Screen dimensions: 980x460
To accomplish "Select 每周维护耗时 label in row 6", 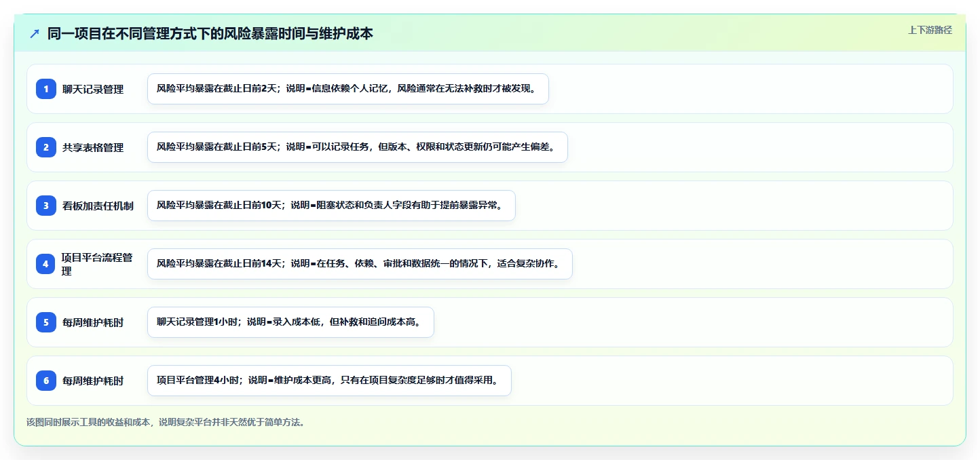I will [x=93, y=381].
